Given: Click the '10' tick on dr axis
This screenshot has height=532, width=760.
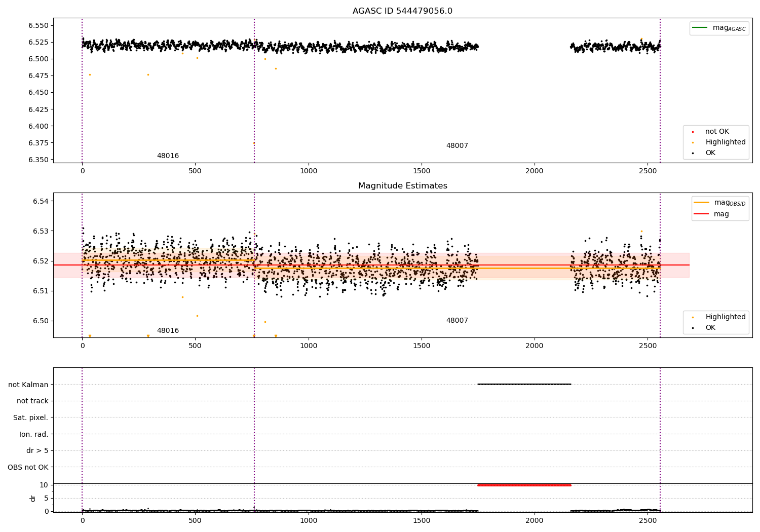Looking at the screenshot, I should point(44,485).
